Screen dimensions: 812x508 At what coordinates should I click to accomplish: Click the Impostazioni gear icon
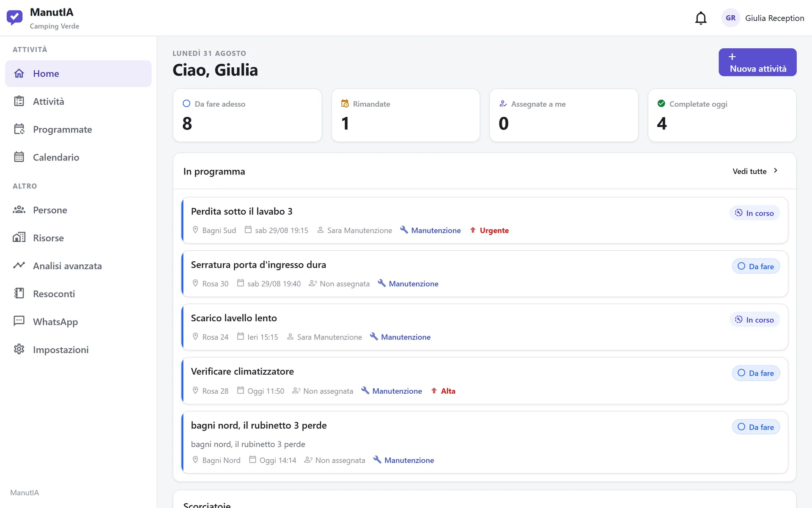tap(19, 349)
